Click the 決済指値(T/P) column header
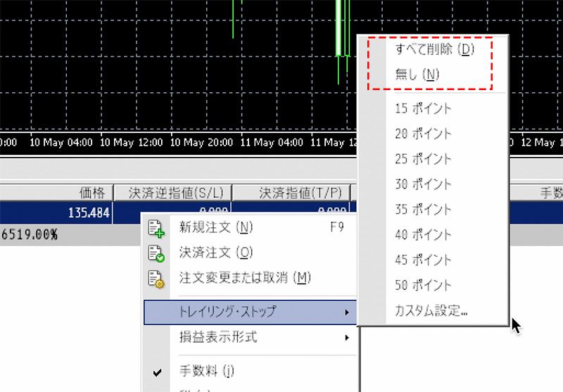 click(291, 192)
